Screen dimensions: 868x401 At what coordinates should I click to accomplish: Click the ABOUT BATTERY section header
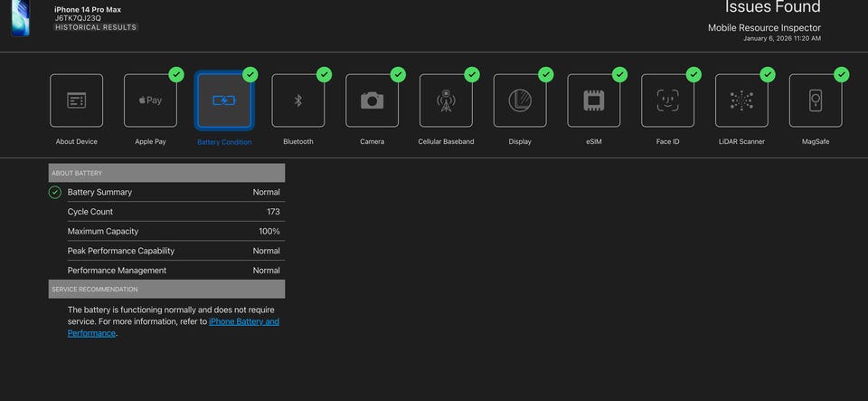click(x=166, y=173)
